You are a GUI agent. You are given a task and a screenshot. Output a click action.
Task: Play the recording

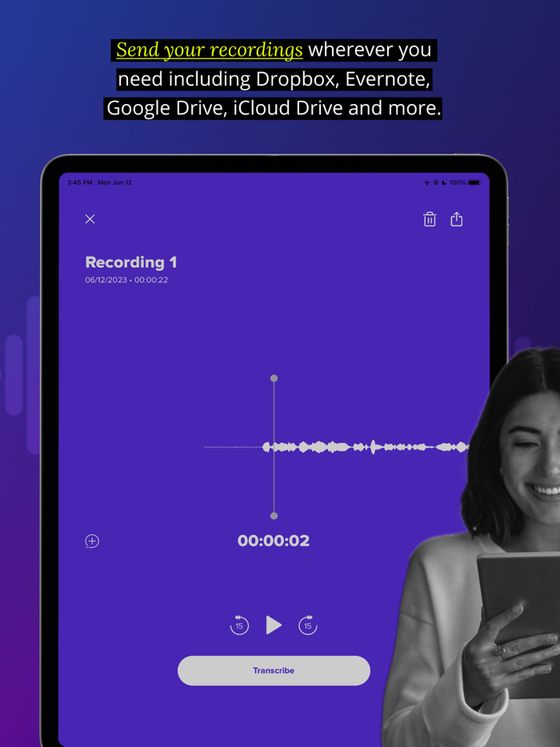tap(274, 625)
